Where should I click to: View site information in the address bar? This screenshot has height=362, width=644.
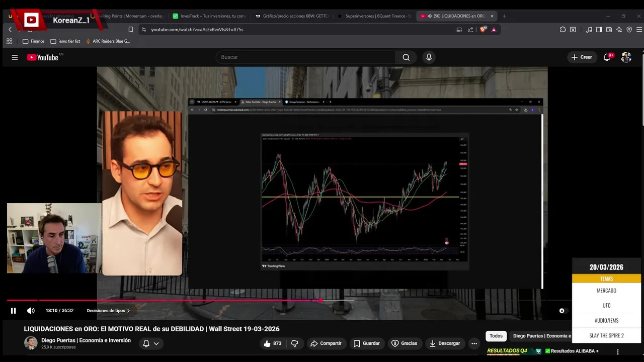point(144,30)
